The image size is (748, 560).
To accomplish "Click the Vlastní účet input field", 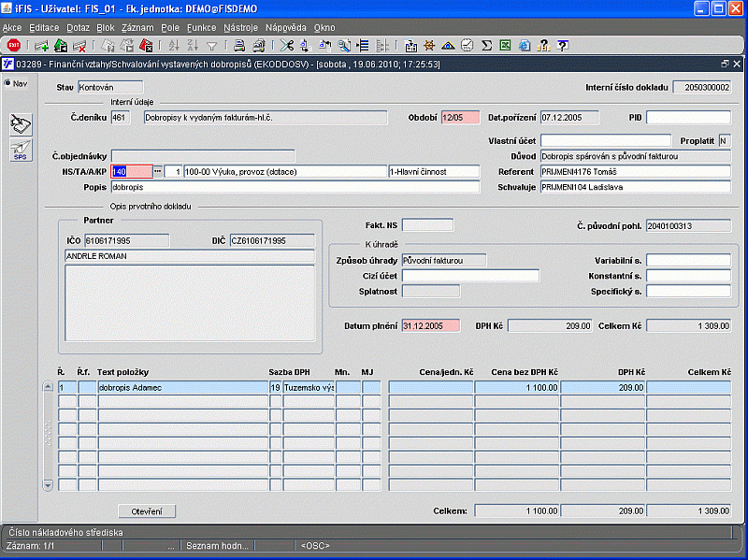I will pos(606,141).
